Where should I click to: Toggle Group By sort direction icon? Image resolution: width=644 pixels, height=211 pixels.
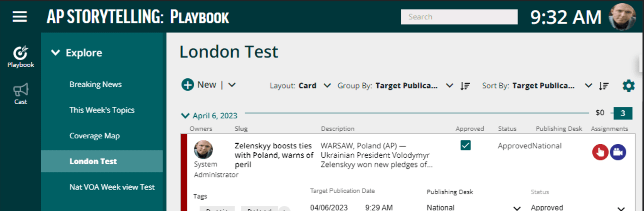click(465, 86)
